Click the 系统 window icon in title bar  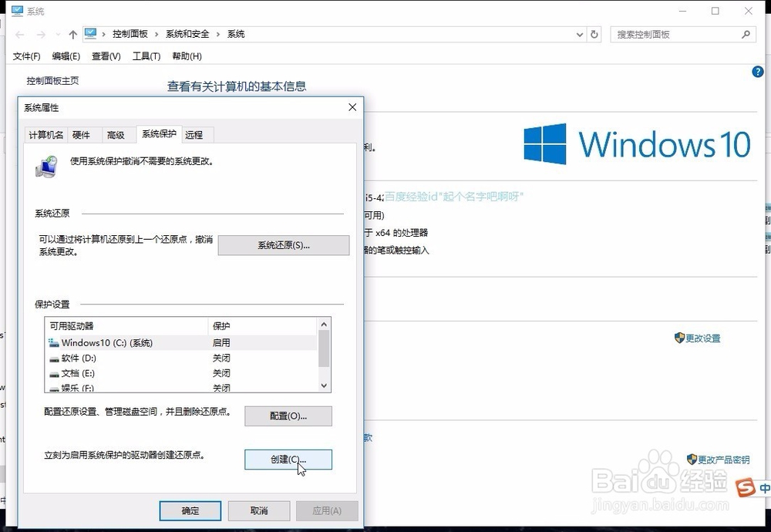point(17,10)
